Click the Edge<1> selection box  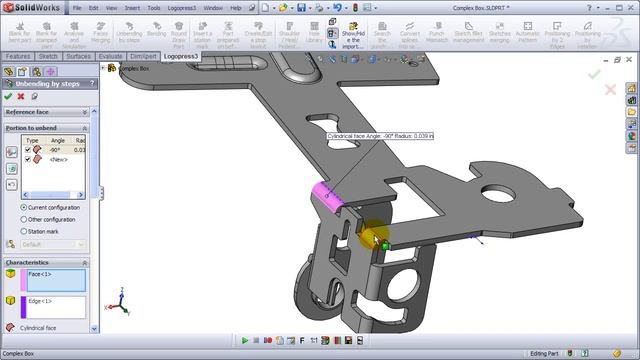pos(56,307)
